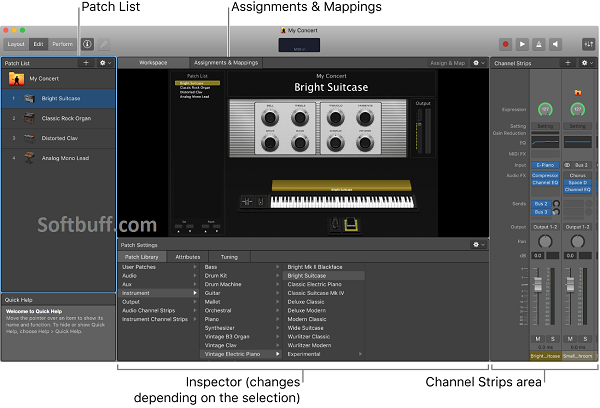Click the send level knob next to Bus 2
This screenshot has width=600, height=408.
[556, 204]
